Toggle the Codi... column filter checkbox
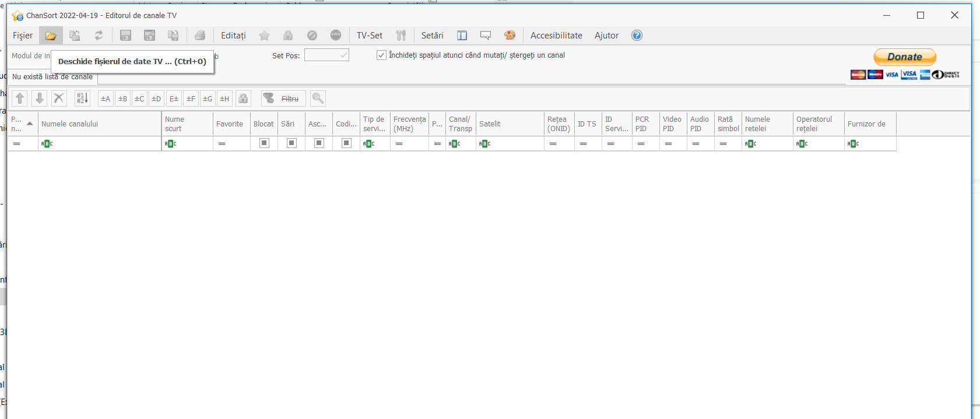 click(346, 143)
